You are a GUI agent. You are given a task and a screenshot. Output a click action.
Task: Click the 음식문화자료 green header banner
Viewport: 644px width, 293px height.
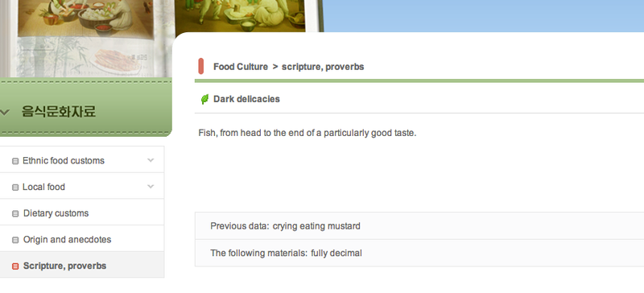click(x=86, y=107)
